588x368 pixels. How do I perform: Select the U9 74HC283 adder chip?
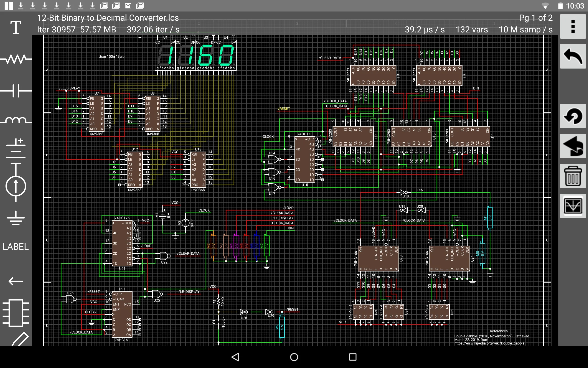(353, 136)
